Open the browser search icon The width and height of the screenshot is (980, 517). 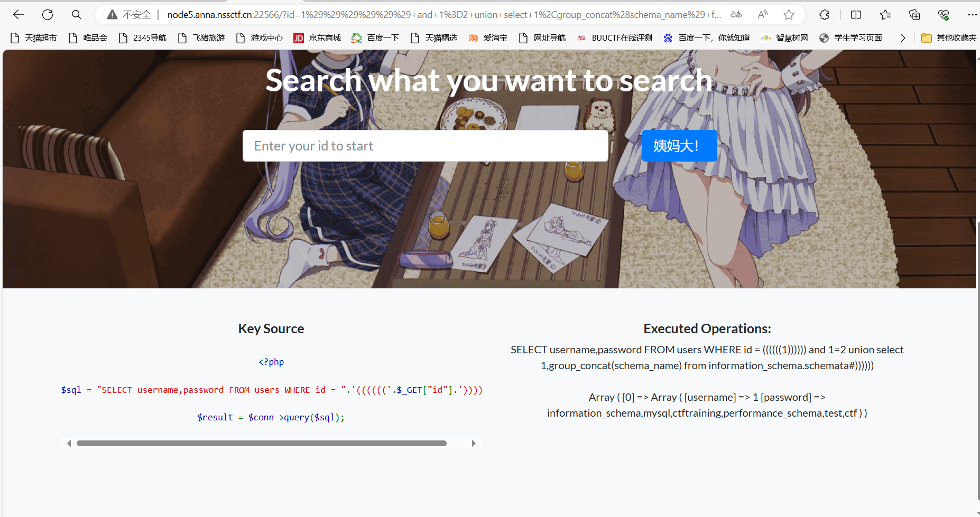pyautogui.click(x=77, y=15)
